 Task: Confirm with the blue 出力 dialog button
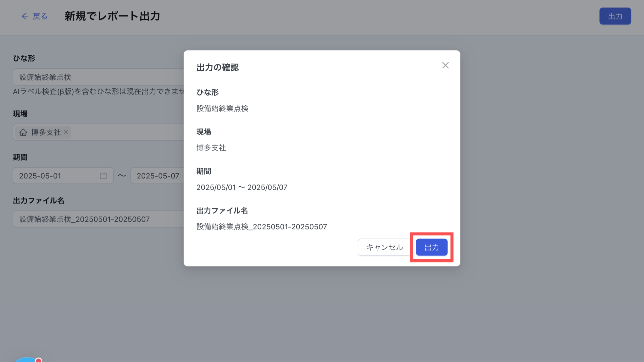pos(431,247)
